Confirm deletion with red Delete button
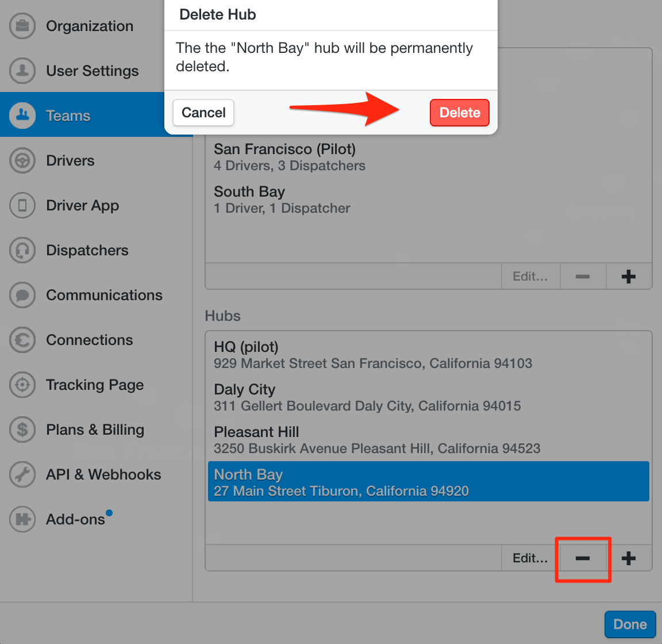Image resolution: width=662 pixels, height=644 pixels. point(459,112)
